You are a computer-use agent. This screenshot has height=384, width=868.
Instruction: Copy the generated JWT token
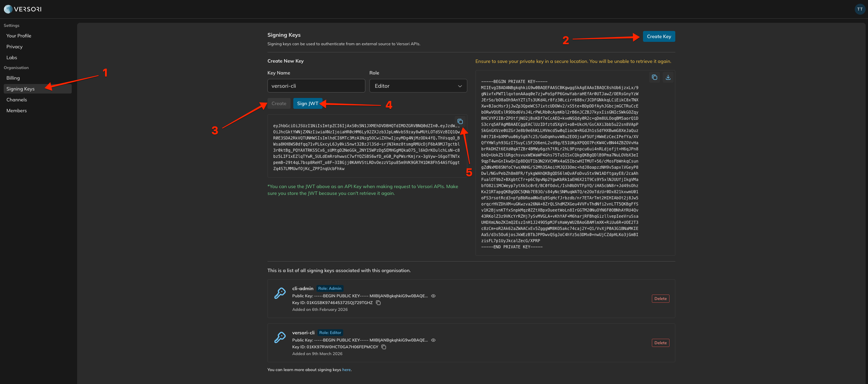[460, 121]
